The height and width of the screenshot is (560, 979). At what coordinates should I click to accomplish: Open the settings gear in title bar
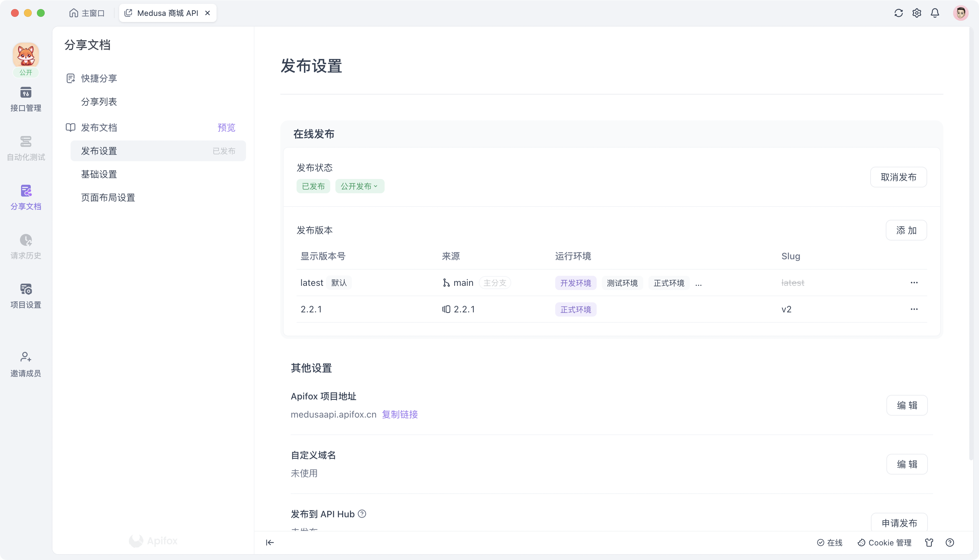[917, 13]
